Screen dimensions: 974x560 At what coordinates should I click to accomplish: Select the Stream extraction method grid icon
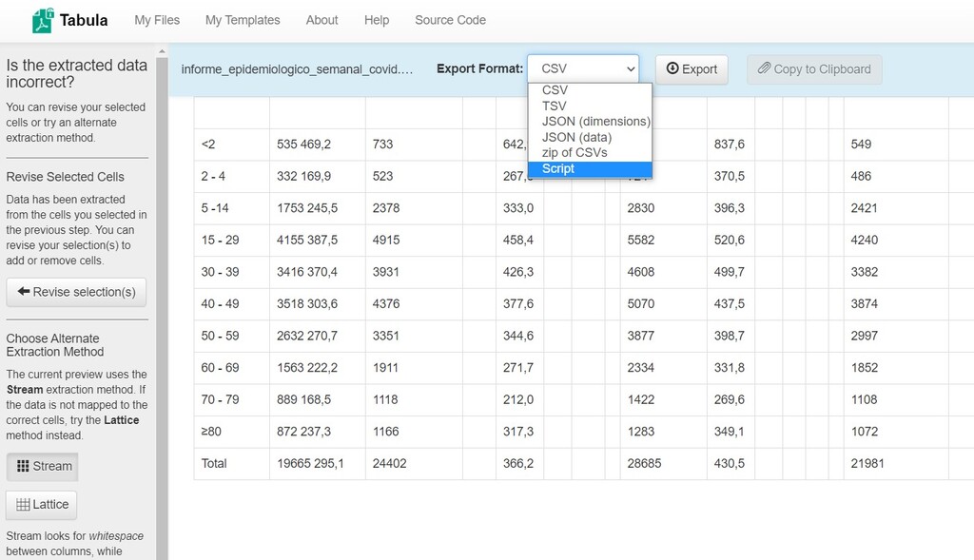23,466
